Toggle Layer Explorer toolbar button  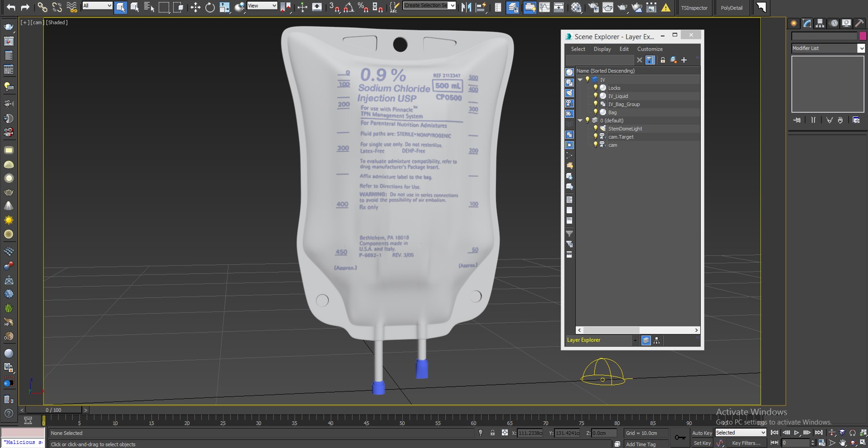(513, 7)
